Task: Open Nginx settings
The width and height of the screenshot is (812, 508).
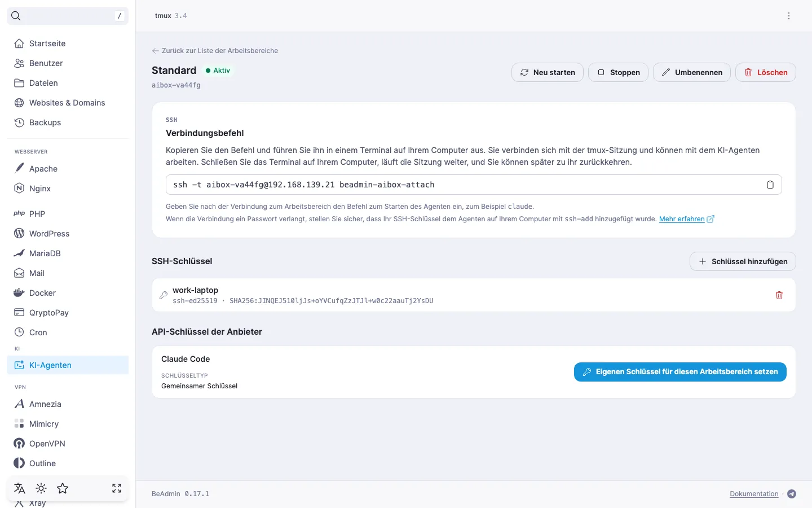Action: (68, 189)
